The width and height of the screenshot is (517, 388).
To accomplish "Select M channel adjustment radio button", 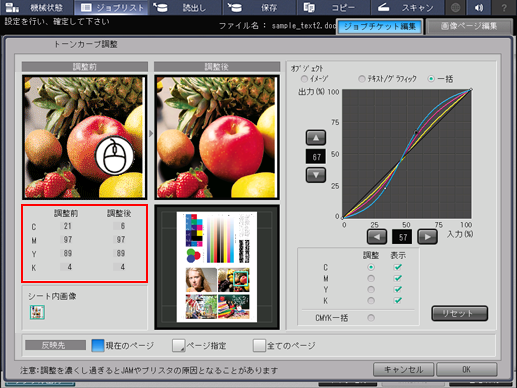I will click(x=371, y=278).
